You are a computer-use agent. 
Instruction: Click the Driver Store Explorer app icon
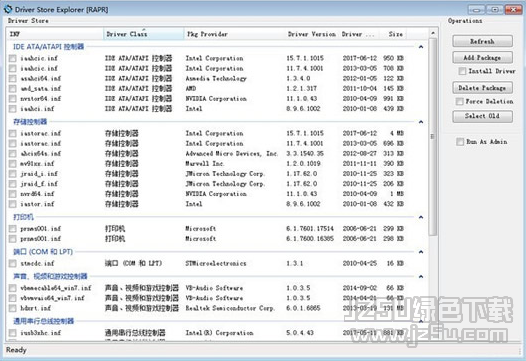[8, 9]
